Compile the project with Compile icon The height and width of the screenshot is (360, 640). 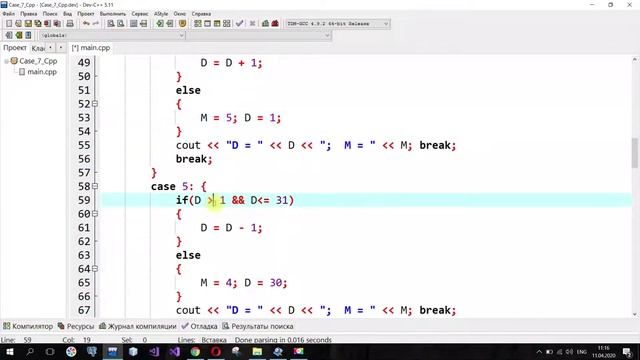tap(198, 24)
